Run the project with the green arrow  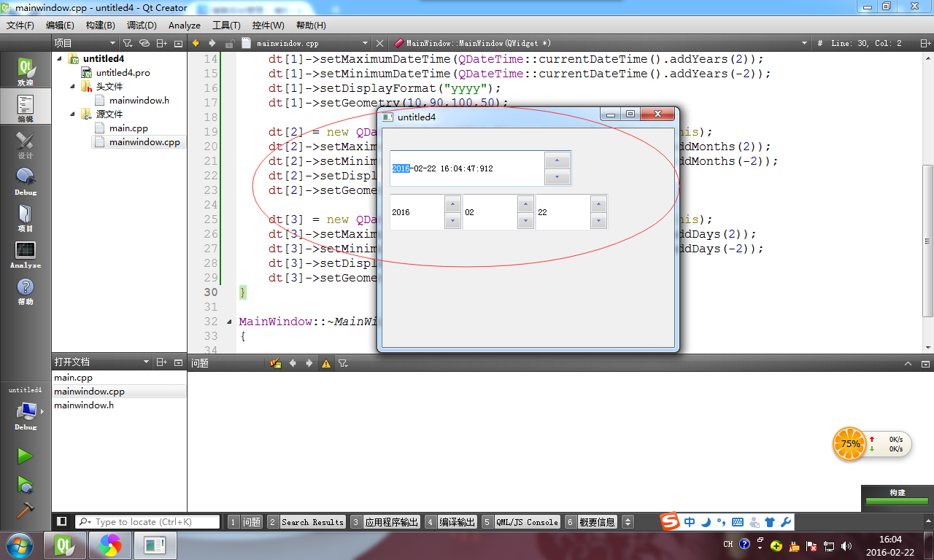(26, 456)
